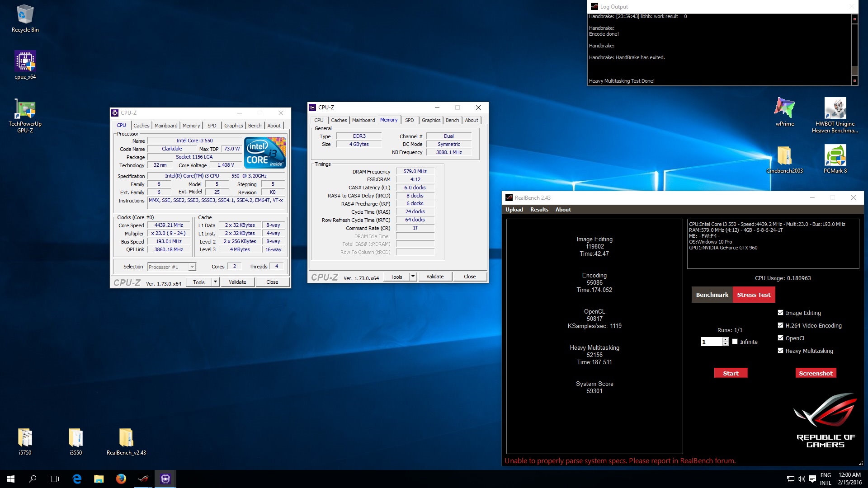The width and height of the screenshot is (868, 488).
Task: Open the cpuz_x64 desktop icon
Action: [x=25, y=65]
